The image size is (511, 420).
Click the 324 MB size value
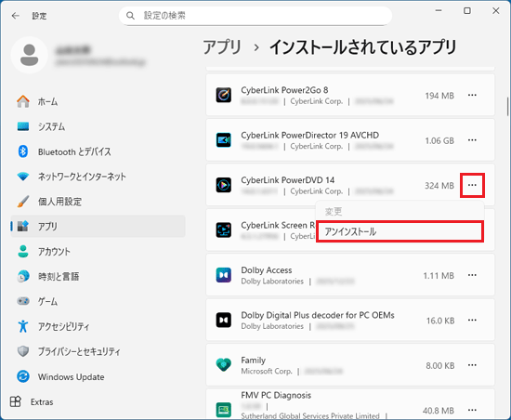[x=439, y=186]
